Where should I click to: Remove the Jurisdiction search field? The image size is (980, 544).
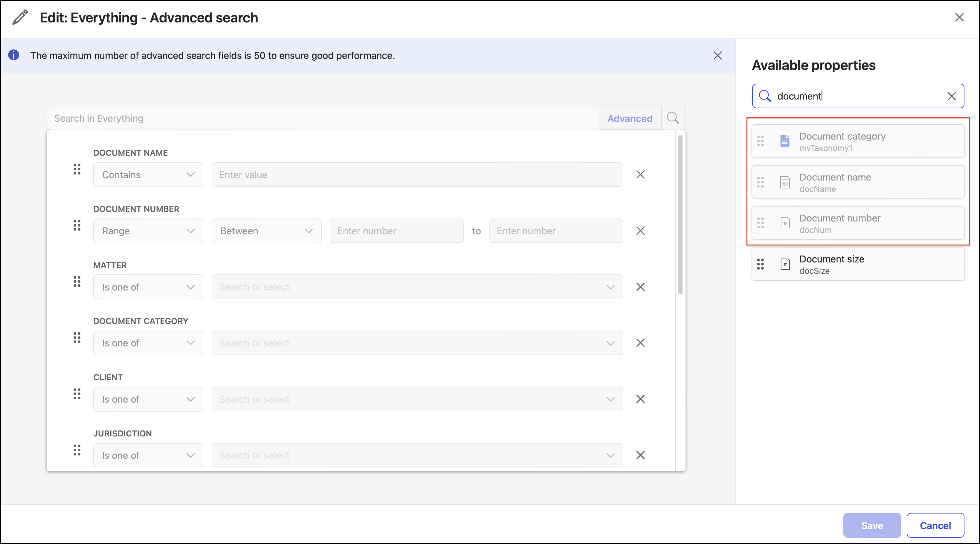tap(640, 455)
